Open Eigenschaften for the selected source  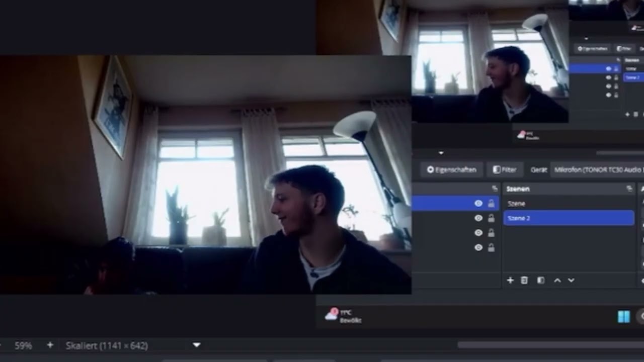[x=451, y=170]
